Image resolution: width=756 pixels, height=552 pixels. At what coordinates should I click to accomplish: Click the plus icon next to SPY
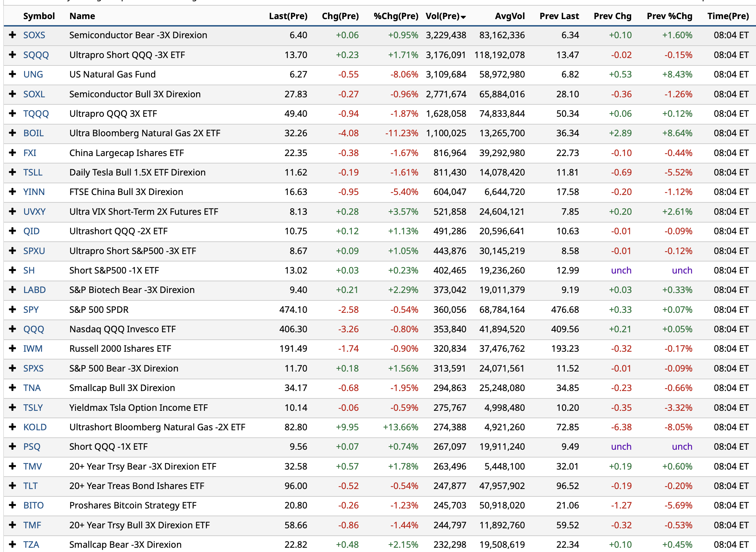coord(13,310)
